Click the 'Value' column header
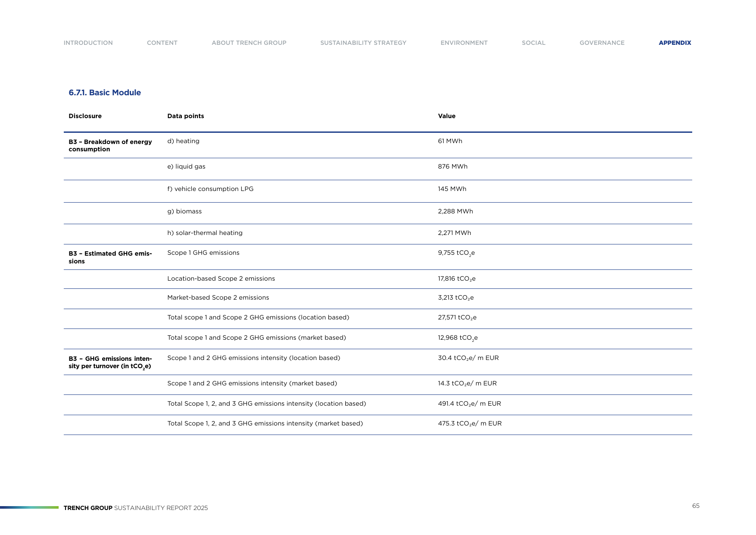Image resolution: width=756 pixels, height=535 pixels. point(447,116)
